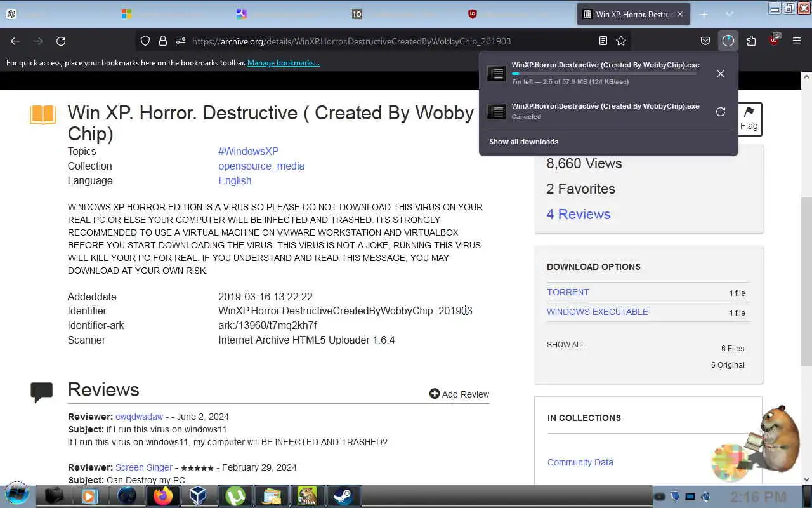This screenshot has height=508, width=812.
Task: Close the Win XP. Horror tab
Action: pyautogui.click(x=680, y=14)
